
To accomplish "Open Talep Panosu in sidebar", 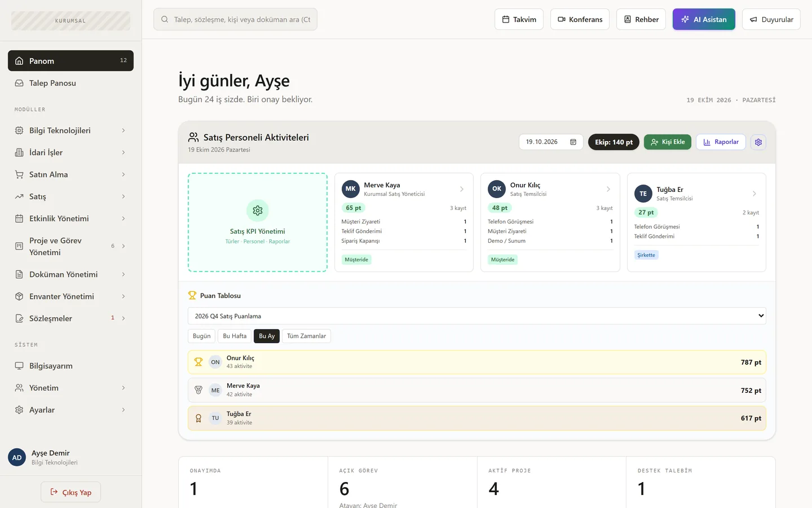I will click(x=70, y=83).
